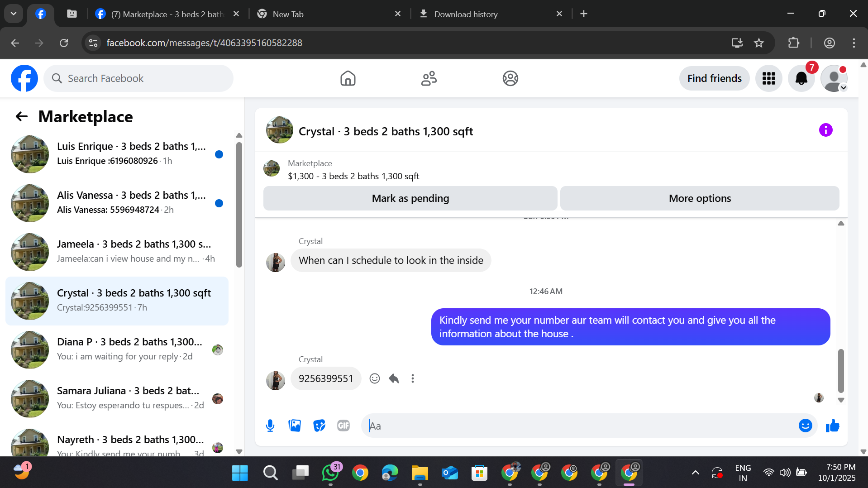Open the account profile menu
This screenshot has width=868, height=488.
(x=834, y=78)
